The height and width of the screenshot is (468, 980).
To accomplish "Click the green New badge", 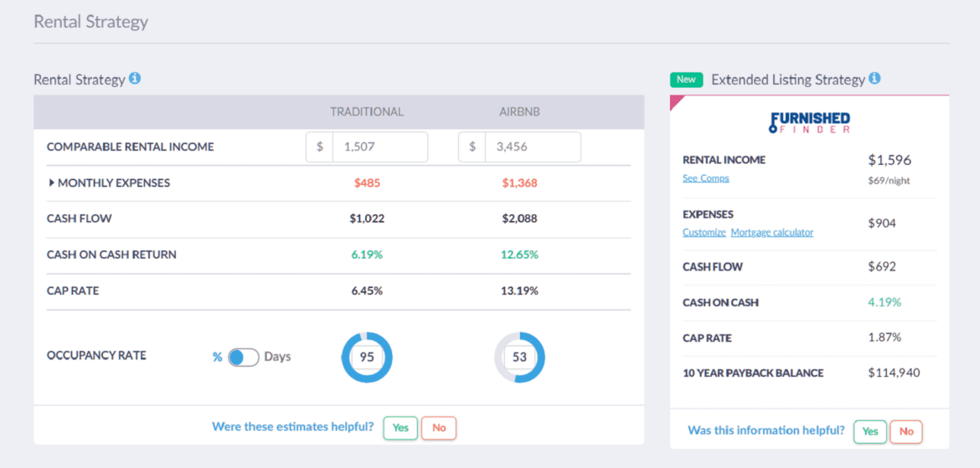I will click(686, 80).
